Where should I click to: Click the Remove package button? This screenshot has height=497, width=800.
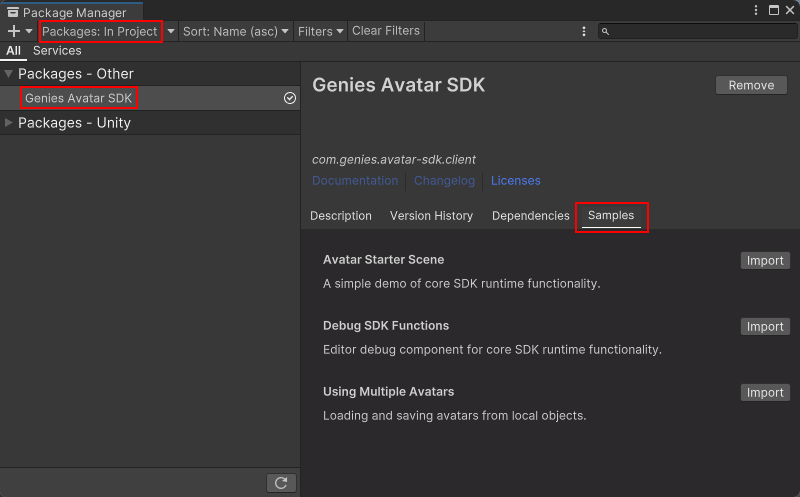coord(751,85)
